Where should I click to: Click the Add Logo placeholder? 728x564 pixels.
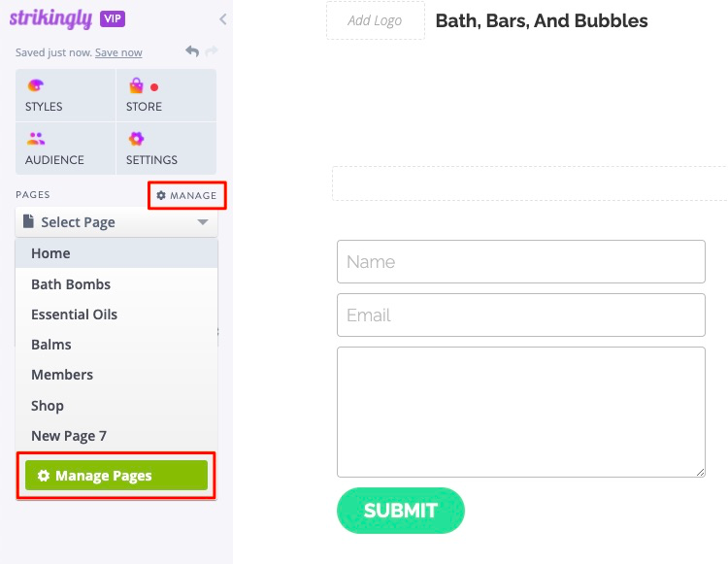(x=375, y=20)
